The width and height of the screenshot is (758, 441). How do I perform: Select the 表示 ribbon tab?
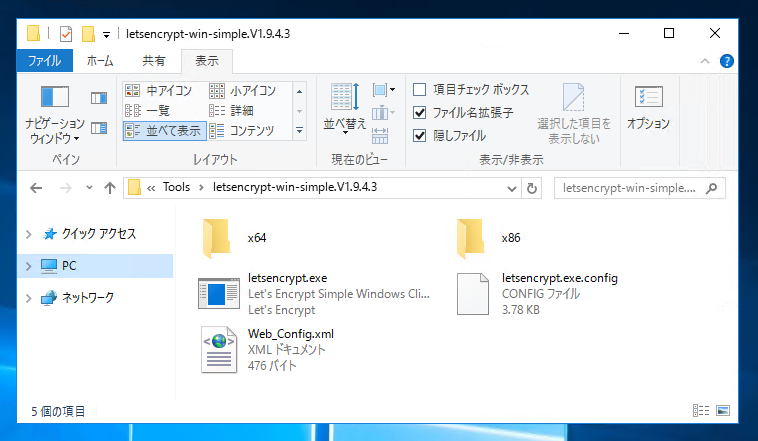(x=207, y=61)
